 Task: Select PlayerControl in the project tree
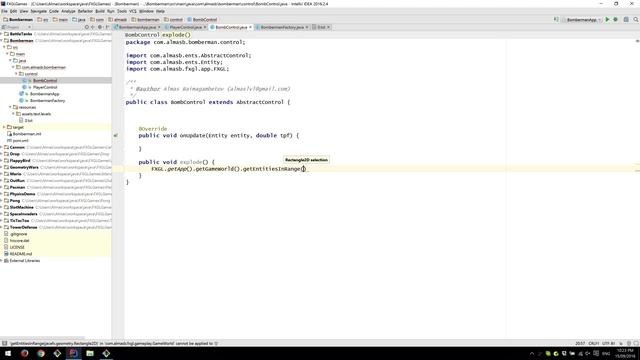(45, 87)
